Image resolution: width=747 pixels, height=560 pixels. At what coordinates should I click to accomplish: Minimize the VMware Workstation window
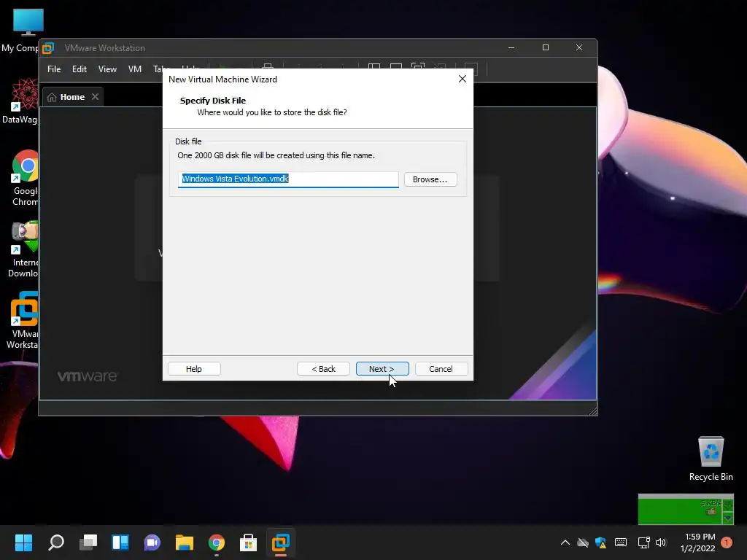pyautogui.click(x=511, y=47)
